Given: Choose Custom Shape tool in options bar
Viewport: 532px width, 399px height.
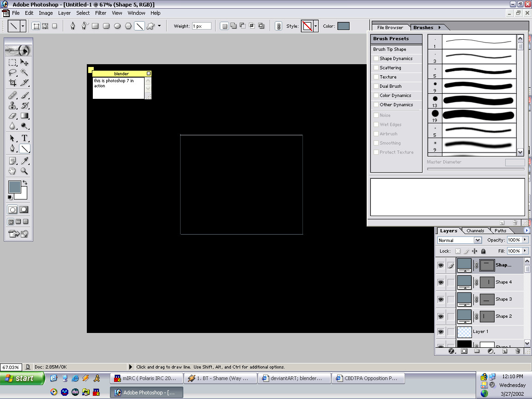Looking at the screenshot, I should (151, 26).
